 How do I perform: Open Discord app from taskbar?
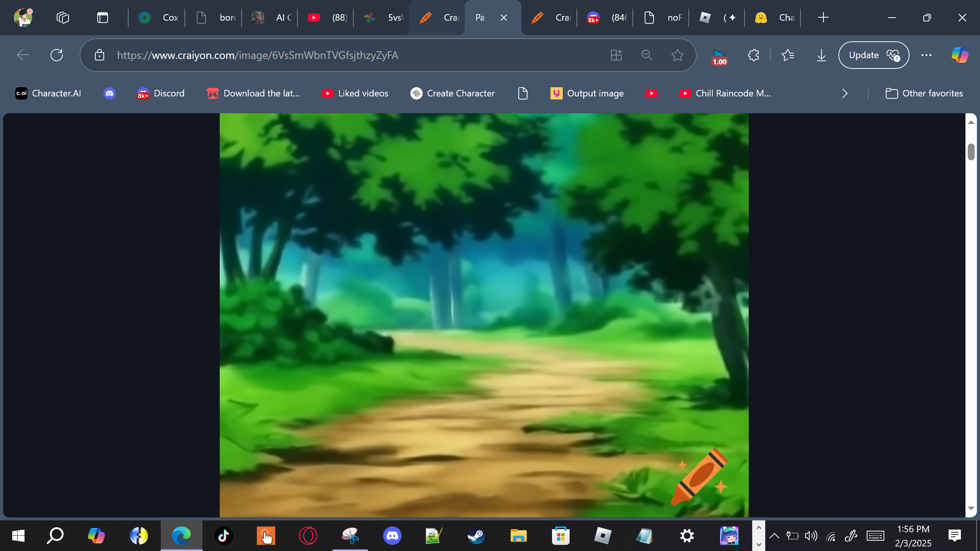click(392, 536)
